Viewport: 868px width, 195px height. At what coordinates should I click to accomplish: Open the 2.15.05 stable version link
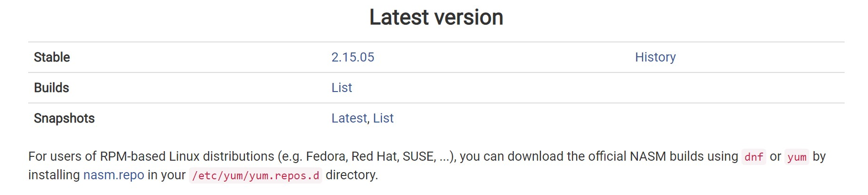(x=353, y=57)
